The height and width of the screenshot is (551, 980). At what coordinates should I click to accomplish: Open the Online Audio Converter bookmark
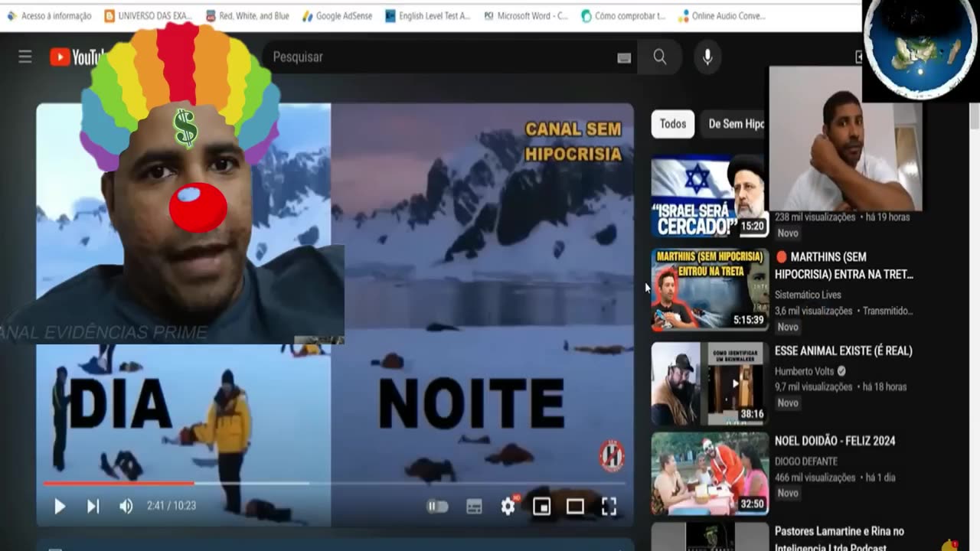point(721,15)
